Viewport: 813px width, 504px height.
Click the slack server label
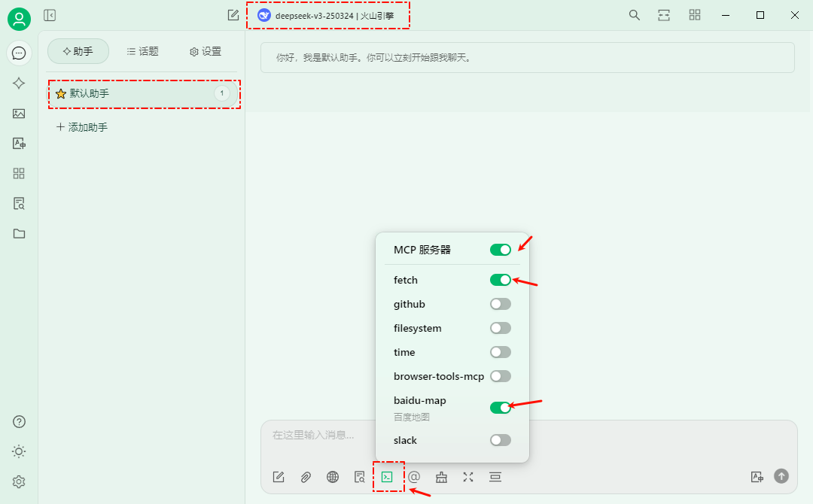405,440
